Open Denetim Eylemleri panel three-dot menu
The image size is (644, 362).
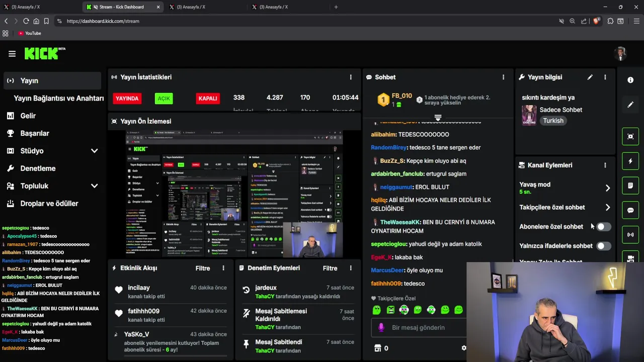pyautogui.click(x=351, y=268)
